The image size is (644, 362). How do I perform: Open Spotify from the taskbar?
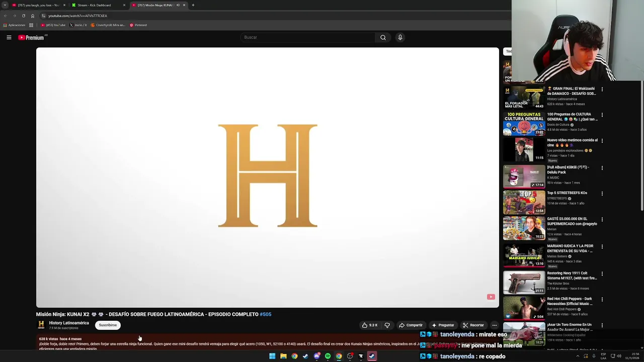328,356
